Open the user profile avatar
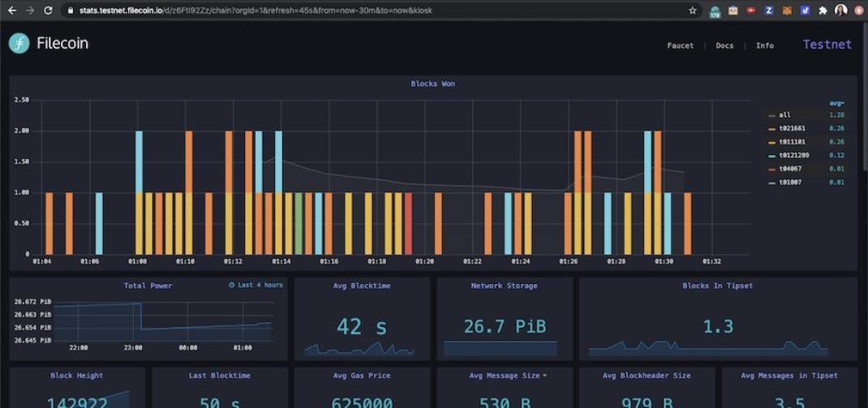 click(840, 11)
